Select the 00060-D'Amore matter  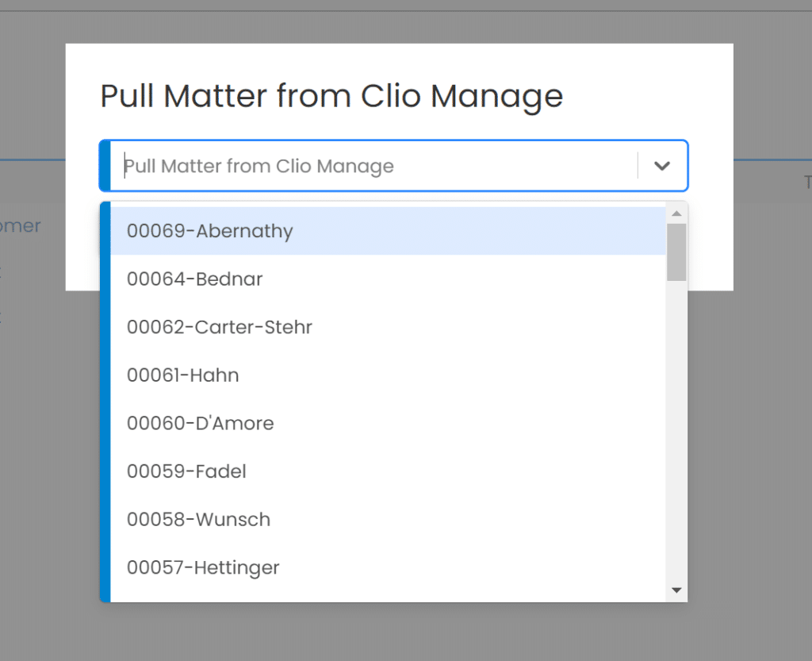pyautogui.click(x=200, y=423)
